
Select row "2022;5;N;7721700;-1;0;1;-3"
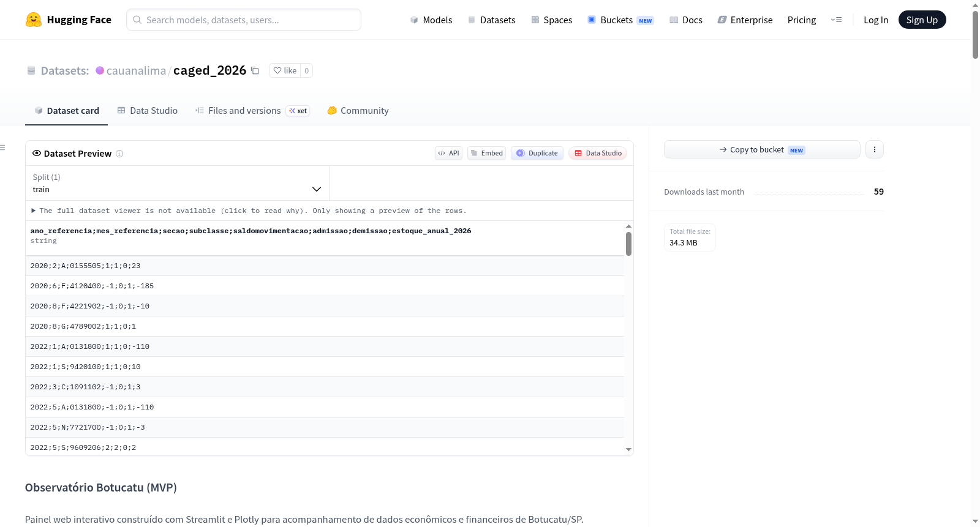coord(325,427)
